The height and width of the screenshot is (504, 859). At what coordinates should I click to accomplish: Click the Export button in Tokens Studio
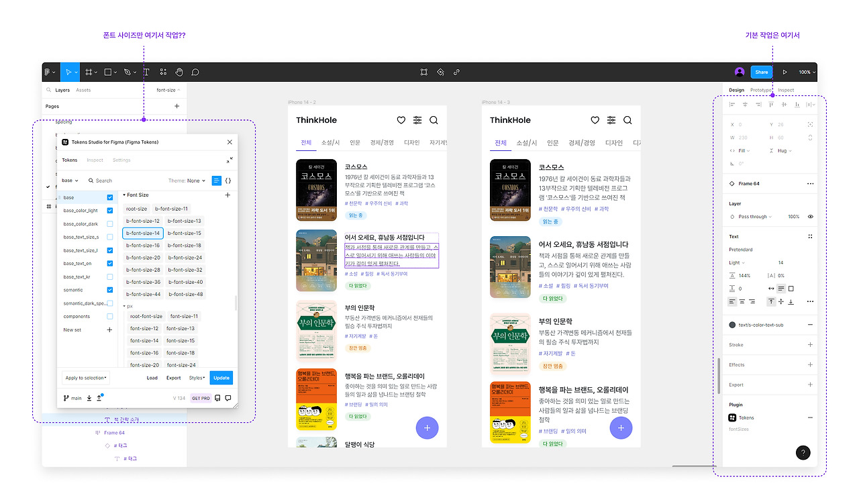coord(174,378)
